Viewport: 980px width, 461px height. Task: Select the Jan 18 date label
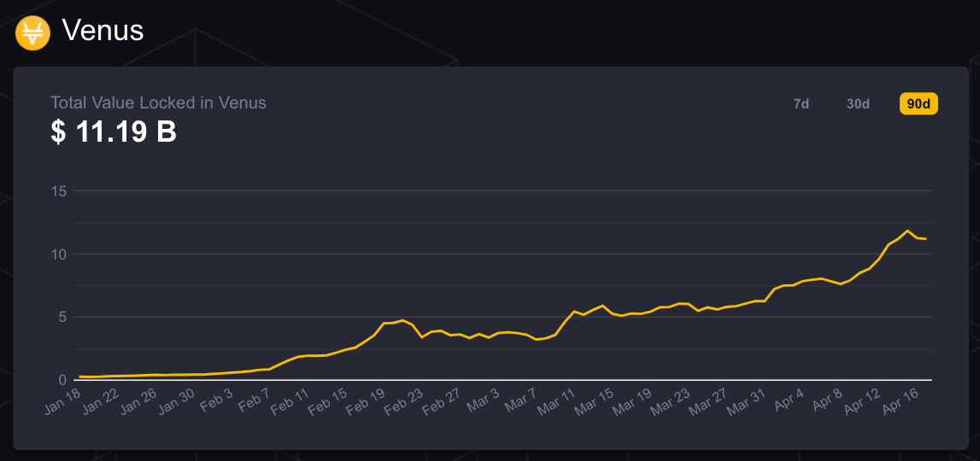(x=61, y=400)
